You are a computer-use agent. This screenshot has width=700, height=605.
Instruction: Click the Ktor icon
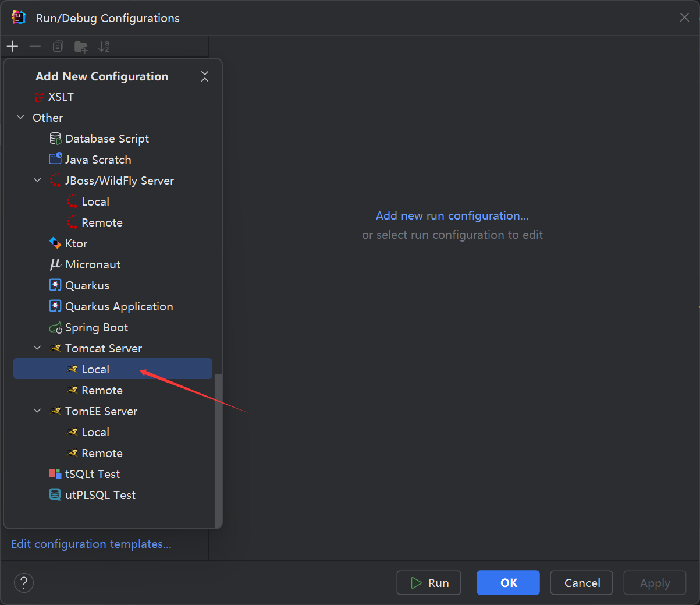pos(55,243)
